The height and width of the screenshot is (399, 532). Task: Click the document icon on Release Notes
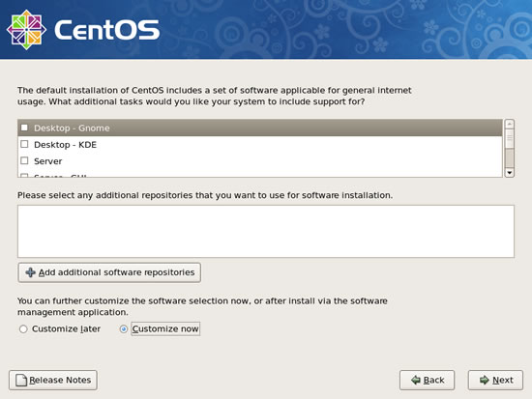tap(21, 380)
